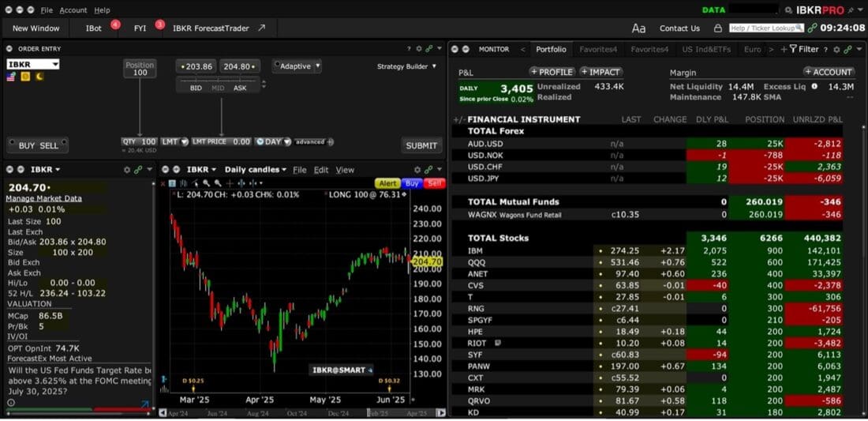The height and width of the screenshot is (421, 868).
Task: Click the Monitor panel help question mark
Action: [825, 49]
